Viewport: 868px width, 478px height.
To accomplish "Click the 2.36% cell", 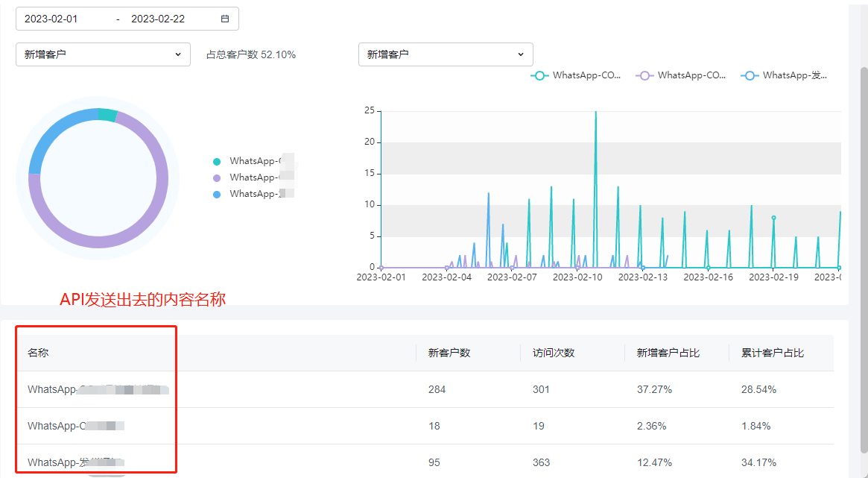I will pyautogui.click(x=651, y=426).
